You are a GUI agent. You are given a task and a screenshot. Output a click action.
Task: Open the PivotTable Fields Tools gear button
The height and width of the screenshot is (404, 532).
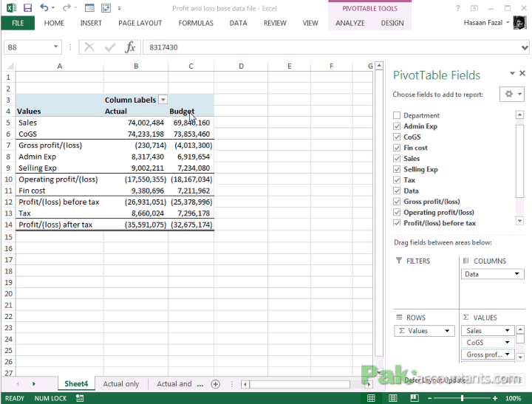512,94
